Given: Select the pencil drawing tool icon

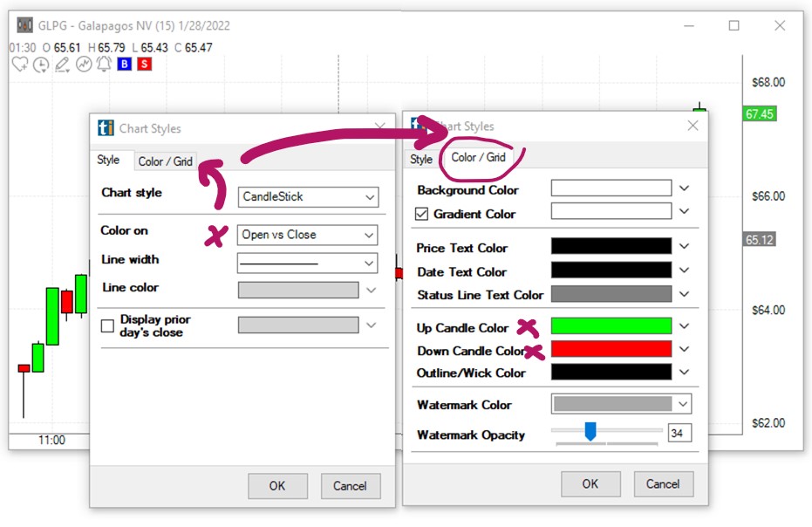Looking at the screenshot, I should click(x=62, y=65).
